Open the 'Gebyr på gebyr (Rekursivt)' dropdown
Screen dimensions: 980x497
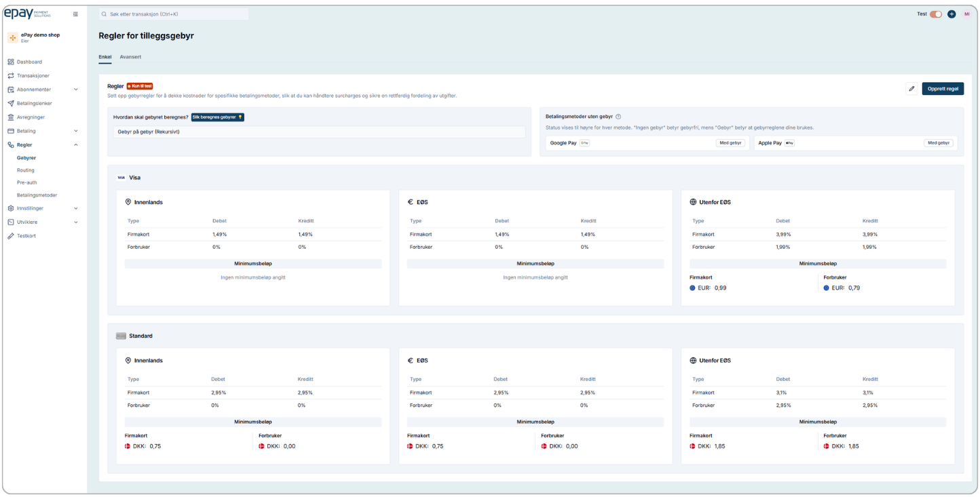(x=319, y=132)
